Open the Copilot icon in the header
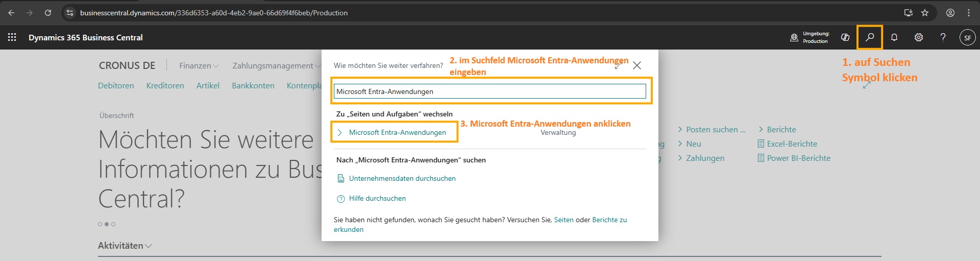The width and height of the screenshot is (980, 261). click(x=845, y=37)
